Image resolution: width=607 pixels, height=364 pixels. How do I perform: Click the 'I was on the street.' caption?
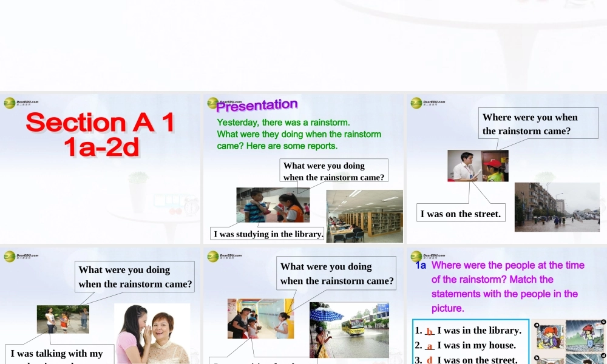[460, 213]
